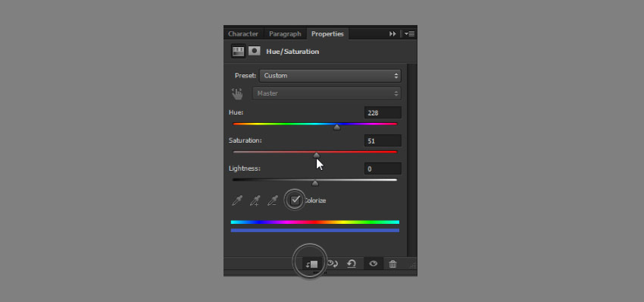Click the Lightness value field

pos(383,168)
